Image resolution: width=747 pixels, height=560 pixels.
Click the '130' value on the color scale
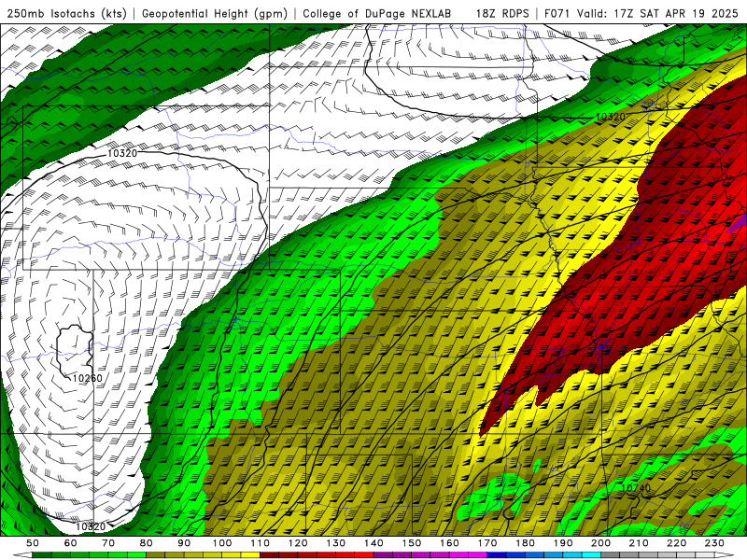[336, 543]
